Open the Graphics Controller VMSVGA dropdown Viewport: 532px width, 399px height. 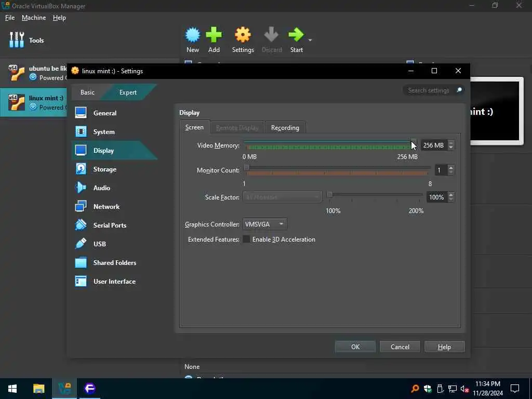click(x=264, y=224)
